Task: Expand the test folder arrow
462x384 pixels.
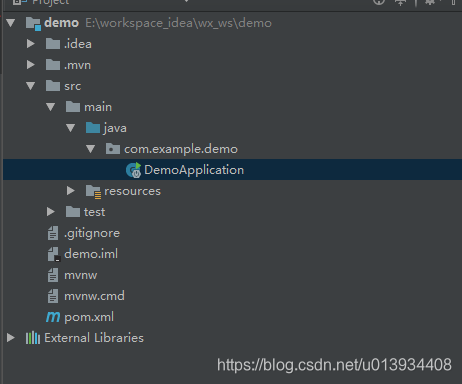Action: click(51, 212)
